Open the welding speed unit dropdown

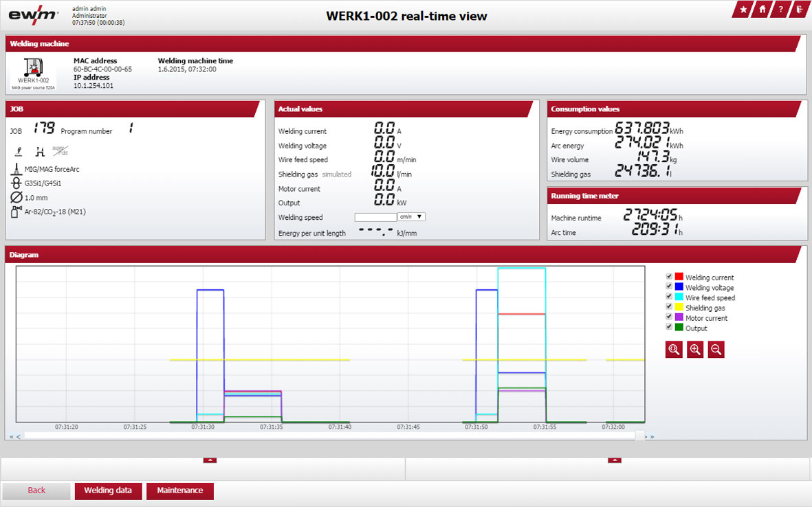(411, 217)
